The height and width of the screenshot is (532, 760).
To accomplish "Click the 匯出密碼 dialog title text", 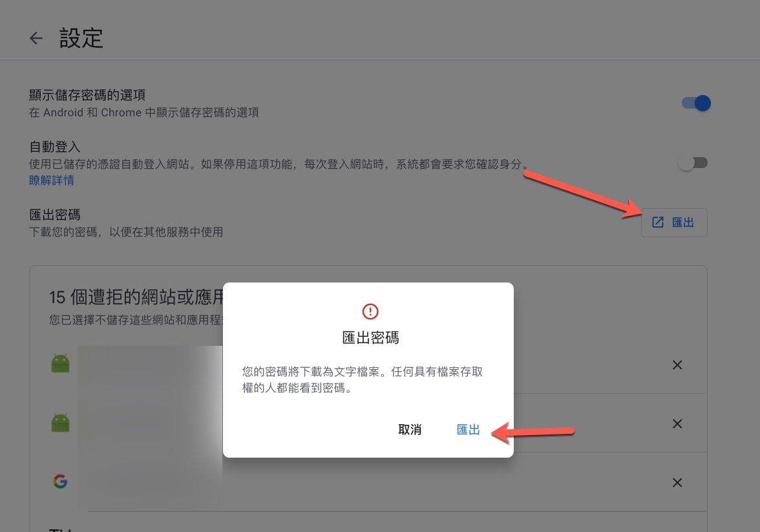I will (x=370, y=337).
